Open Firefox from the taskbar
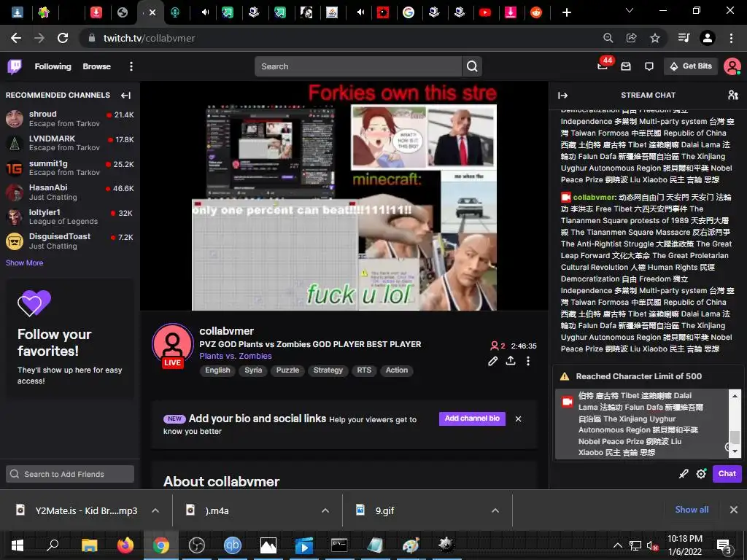Image resolution: width=747 pixels, height=560 pixels. coord(125,545)
